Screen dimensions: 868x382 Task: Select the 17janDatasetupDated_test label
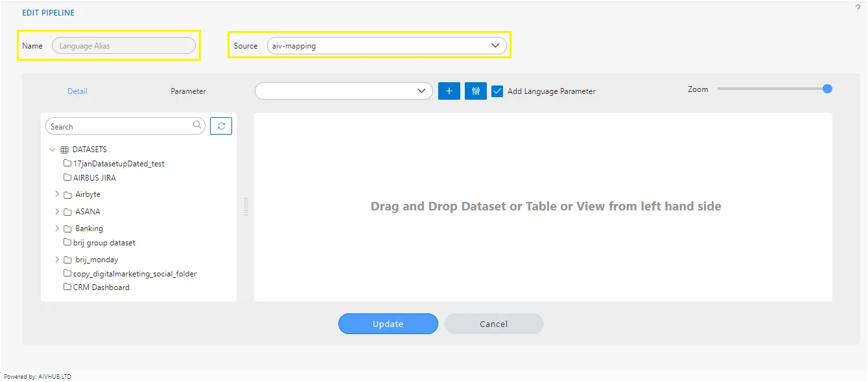pos(119,164)
